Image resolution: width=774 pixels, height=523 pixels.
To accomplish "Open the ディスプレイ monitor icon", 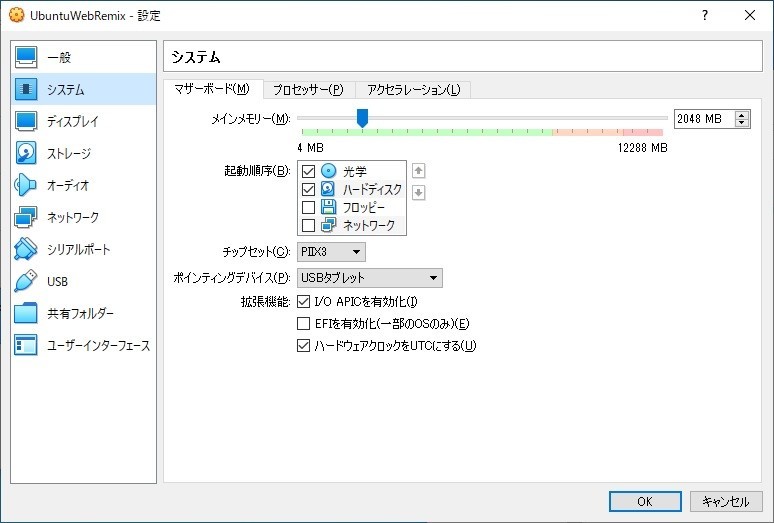I will (x=26, y=121).
